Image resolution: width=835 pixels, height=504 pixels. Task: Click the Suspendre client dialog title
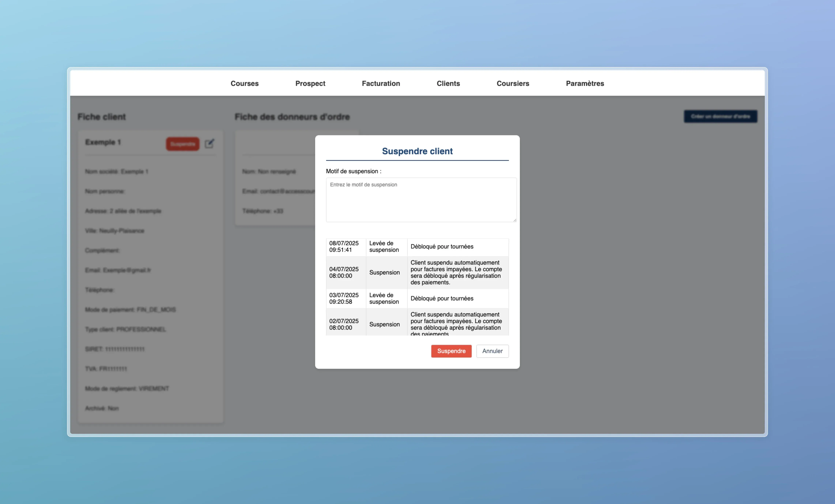(417, 151)
